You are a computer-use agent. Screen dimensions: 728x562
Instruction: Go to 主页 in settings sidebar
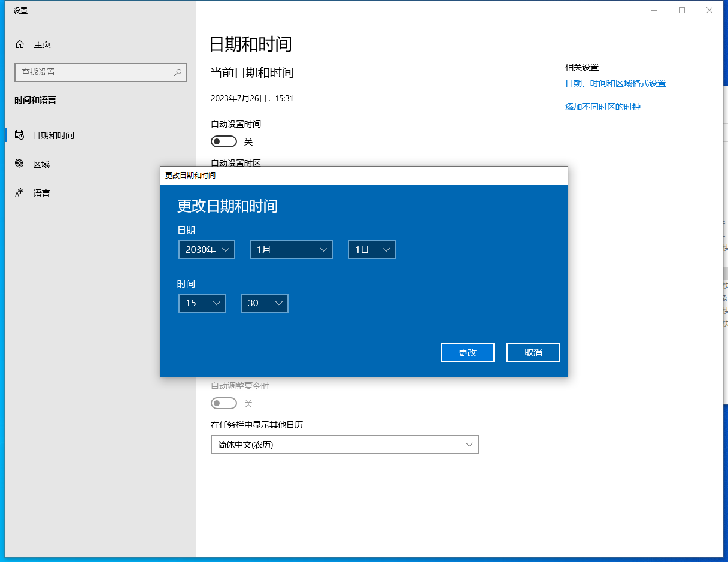coord(101,44)
